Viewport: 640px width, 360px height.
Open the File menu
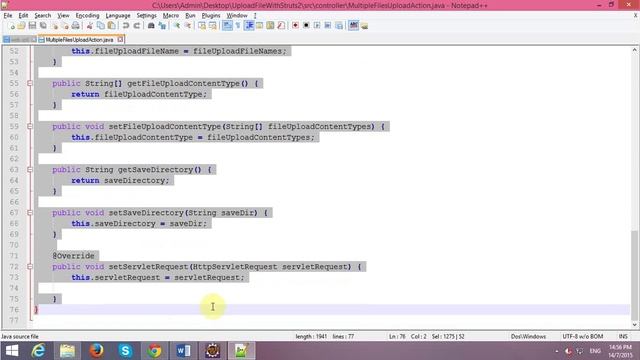pyautogui.click(x=8, y=16)
